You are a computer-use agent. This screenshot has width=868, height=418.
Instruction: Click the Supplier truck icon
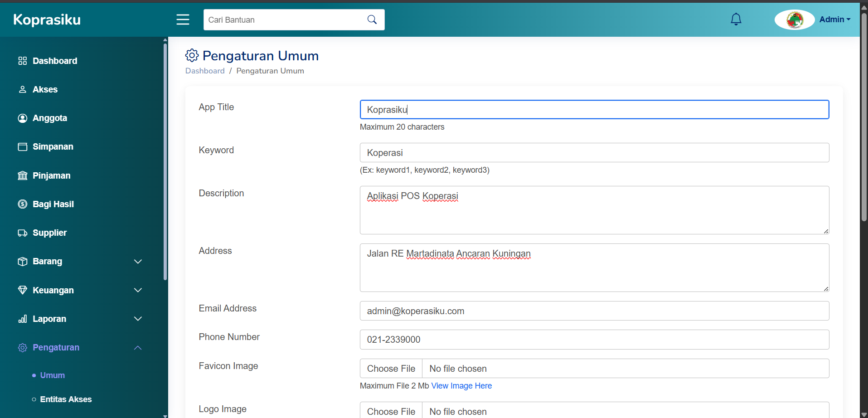point(22,233)
